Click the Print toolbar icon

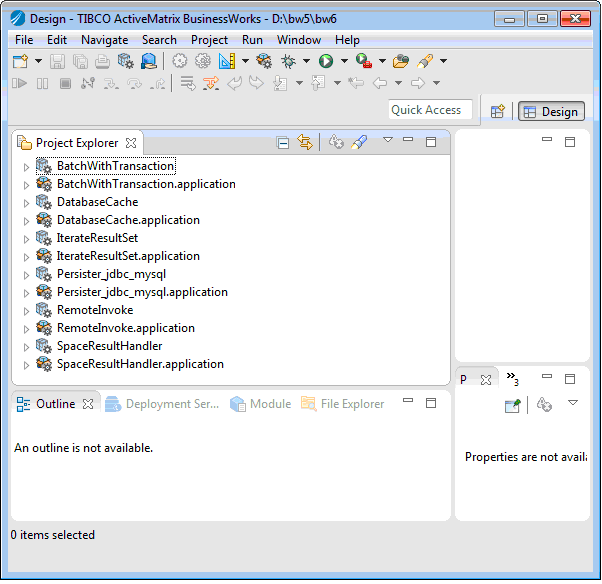point(103,61)
